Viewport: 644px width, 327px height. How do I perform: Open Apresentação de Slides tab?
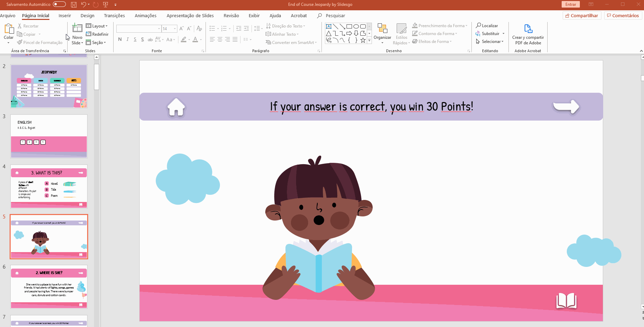click(190, 15)
